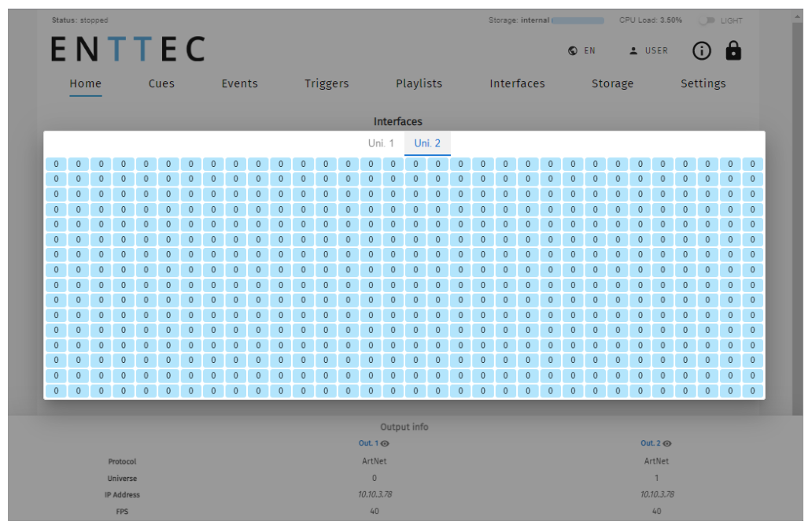The width and height of the screenshot is (812, 529).
Task: Click the Status: stopped text
Action: (x=79, y=20)
